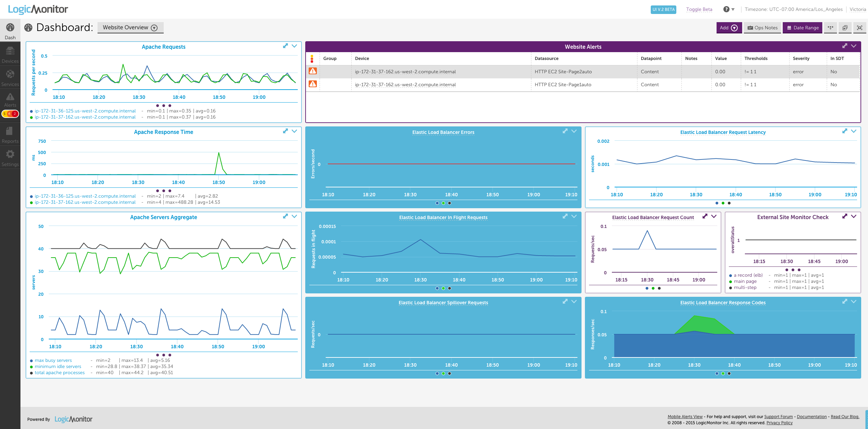Viewport: 868px width, 429px height.
Task: Open the help menu dropdown arrow
Action: click(733, 10)
